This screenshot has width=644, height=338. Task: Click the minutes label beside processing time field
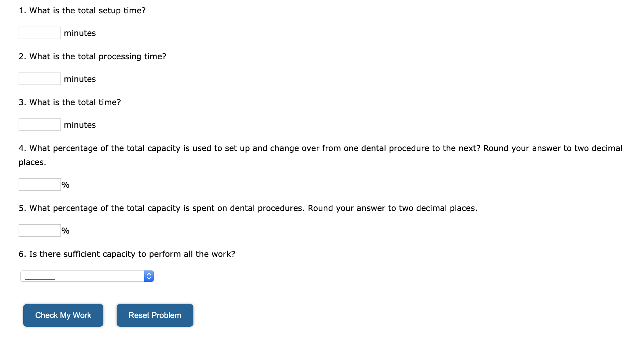click(80, 79)
